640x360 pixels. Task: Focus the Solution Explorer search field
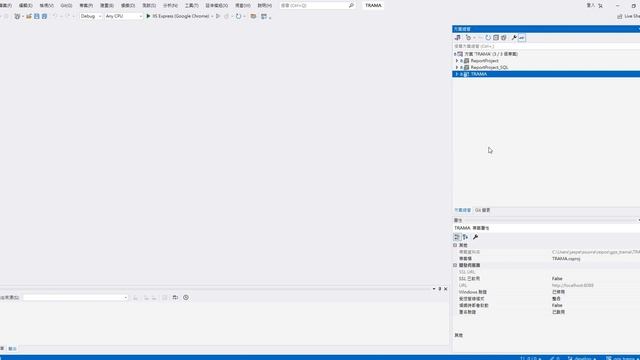click(546, 46)
